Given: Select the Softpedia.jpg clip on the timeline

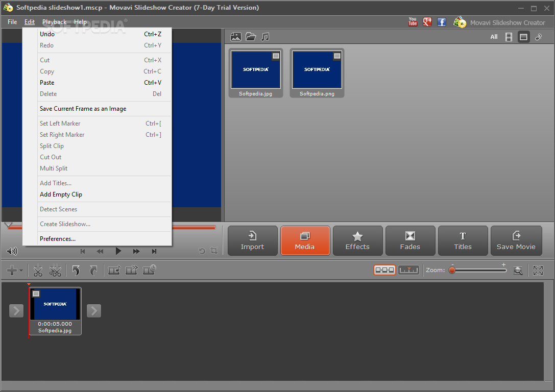Looking at the screenshot, I should (55, 311).
